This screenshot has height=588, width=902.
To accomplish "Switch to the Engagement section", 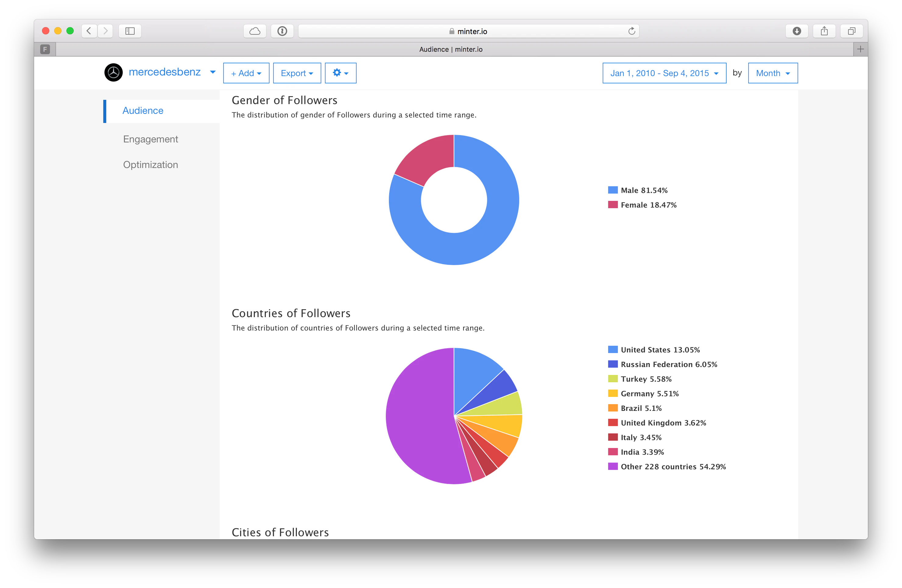I will pyautogui.click(x=150, y=139).
